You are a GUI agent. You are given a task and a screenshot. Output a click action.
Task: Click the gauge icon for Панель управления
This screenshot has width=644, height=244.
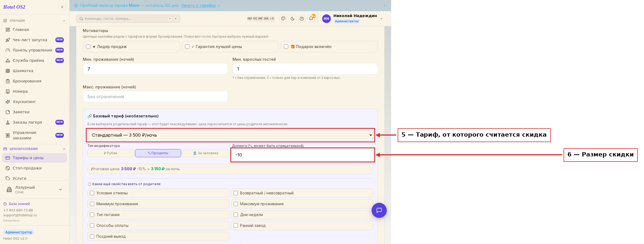(8, 50)
